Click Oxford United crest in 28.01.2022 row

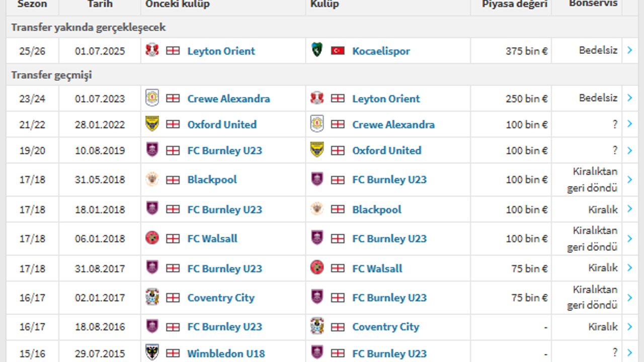click(x=152, y=124)
